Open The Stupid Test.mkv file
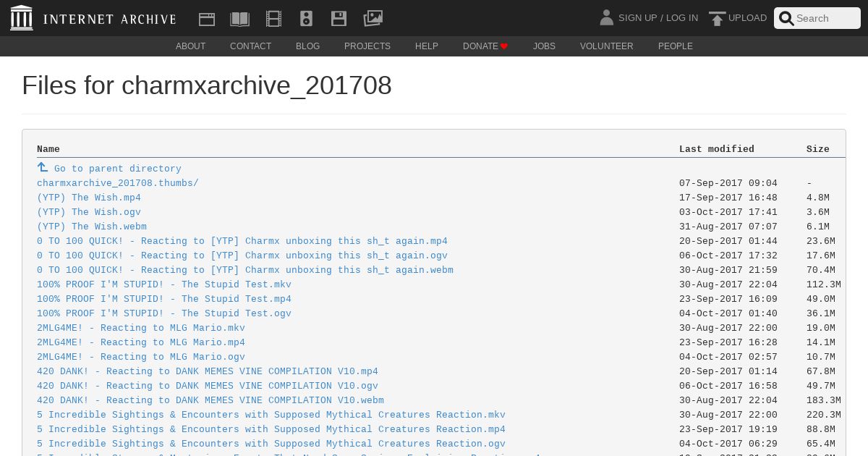This screenshot has width=868, height=456. (x=164, y=284)
